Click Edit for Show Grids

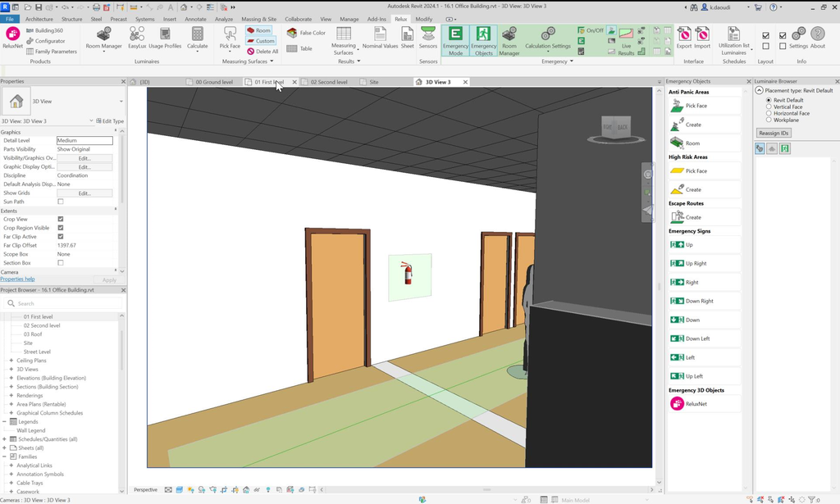(x=84, y=193)
